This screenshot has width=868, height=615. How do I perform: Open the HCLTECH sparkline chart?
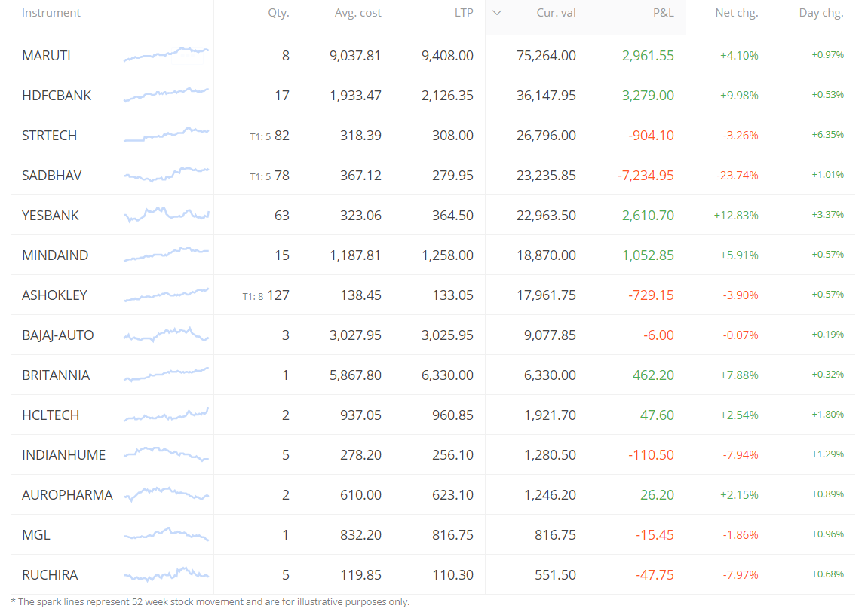(166, 415)
